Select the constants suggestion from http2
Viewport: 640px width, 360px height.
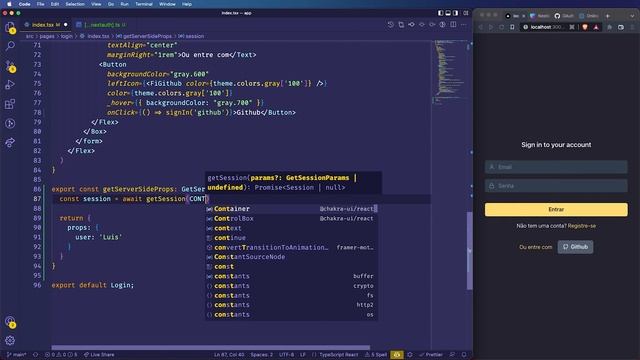[x=291, y=305]
